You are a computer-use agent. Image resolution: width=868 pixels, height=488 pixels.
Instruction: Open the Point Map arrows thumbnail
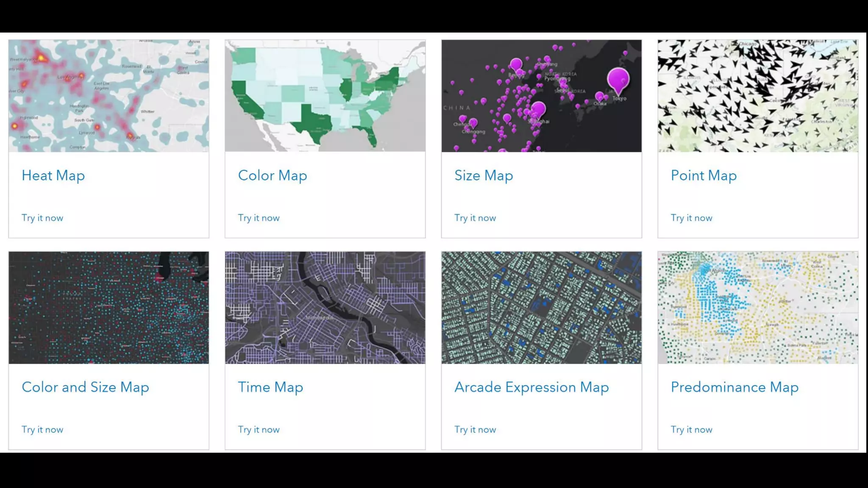tap(758, 96)
